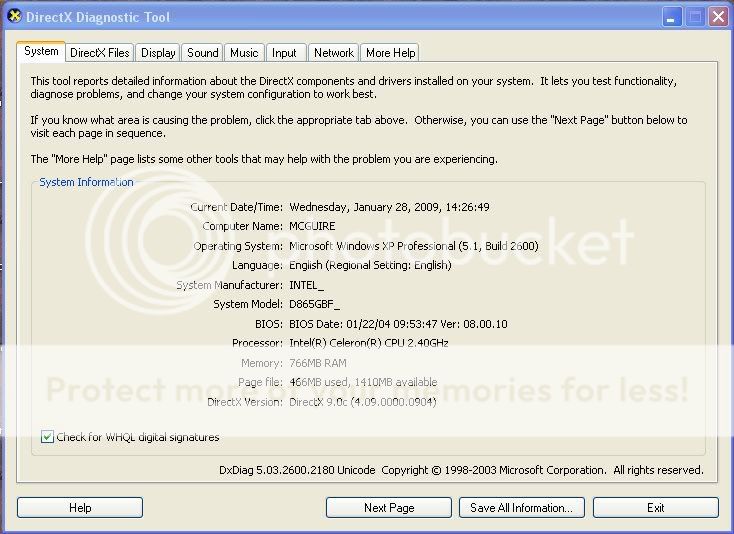The image size is (734, 534).
Task: Open the More Help tab
Action: [390, 53]
